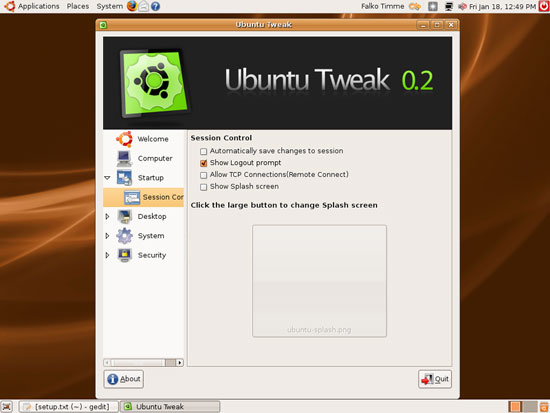Switch to the second gray workspace
Viewport: 550px width, 413px height.
530,407
